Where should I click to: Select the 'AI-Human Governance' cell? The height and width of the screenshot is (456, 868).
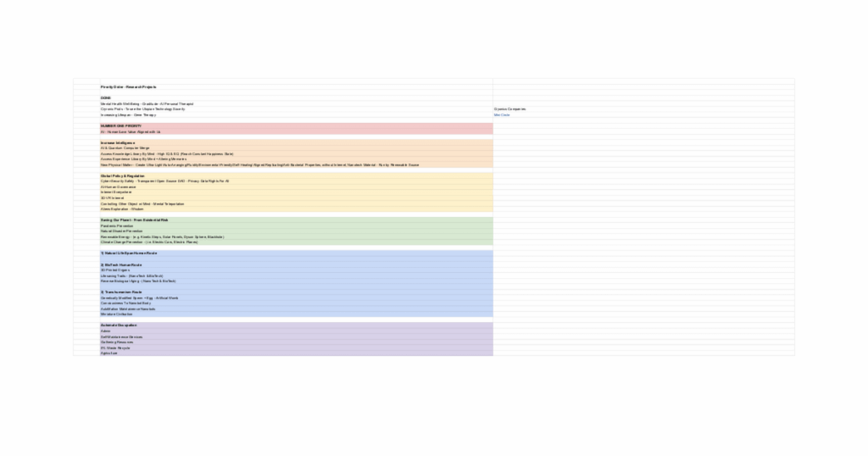[296, 187]
